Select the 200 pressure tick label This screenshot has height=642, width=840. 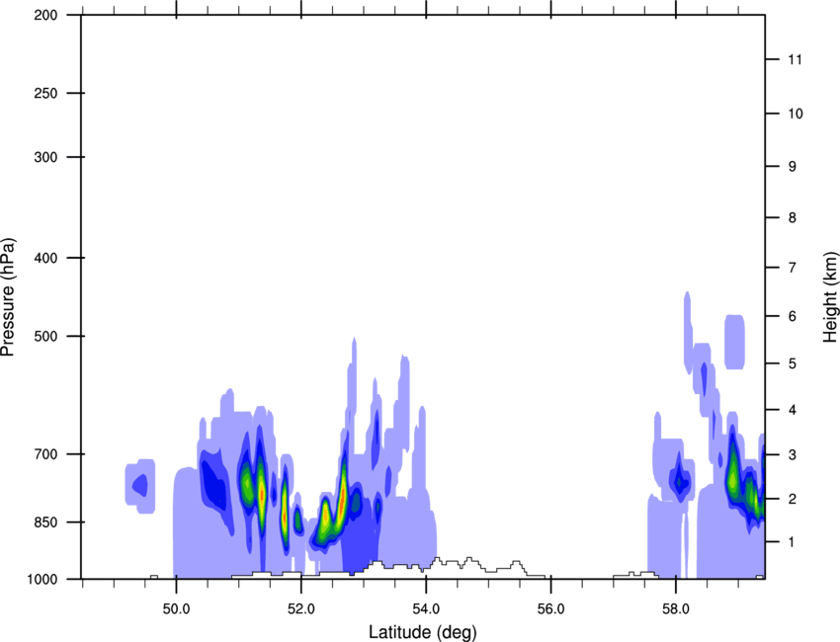click(45, 15)
